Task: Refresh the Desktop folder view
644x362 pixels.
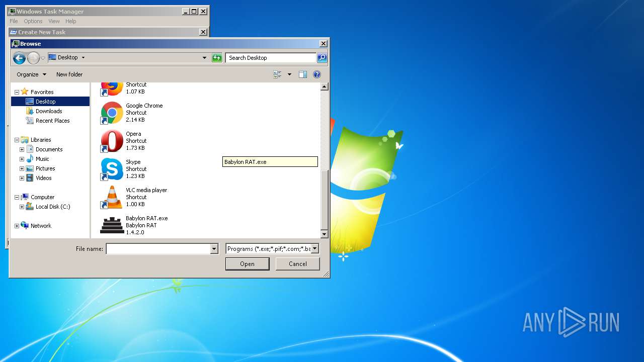Action: [217, 58]
